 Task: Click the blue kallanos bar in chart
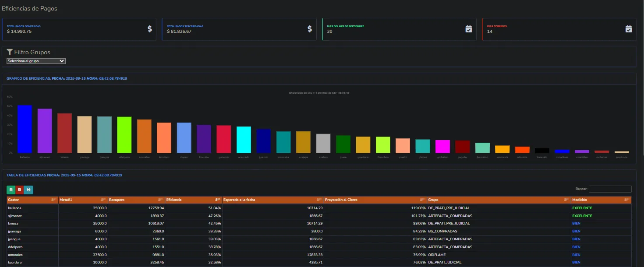25,129
